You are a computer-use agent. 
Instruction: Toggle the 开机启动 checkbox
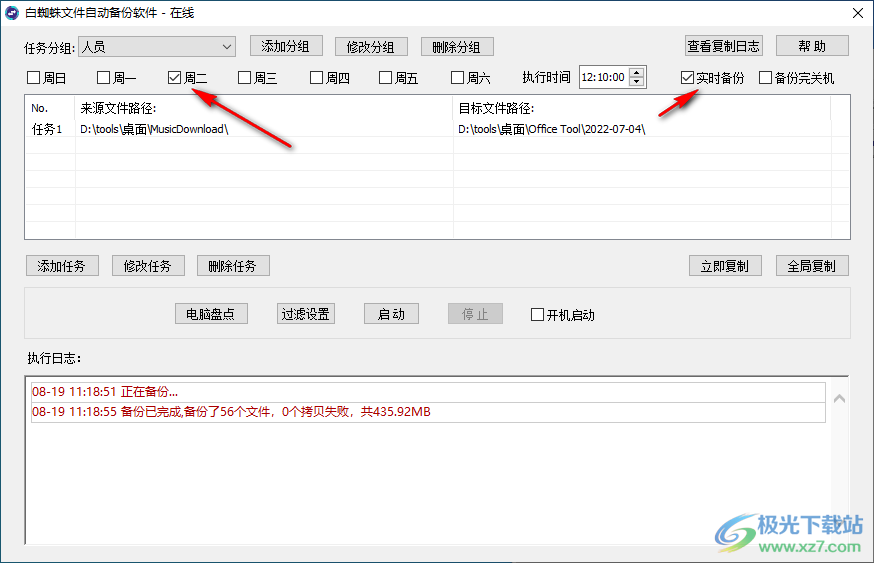[x=537, y=314]
